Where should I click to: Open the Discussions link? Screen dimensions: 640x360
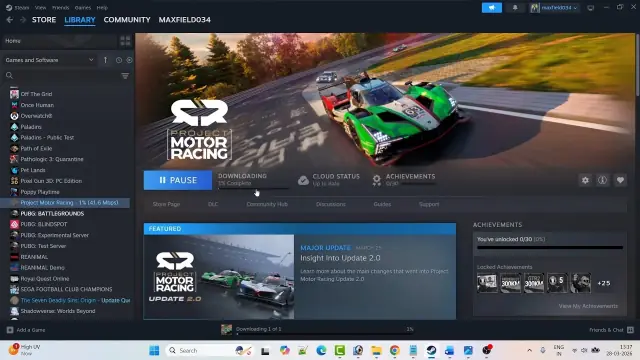[x=331, y=204]
